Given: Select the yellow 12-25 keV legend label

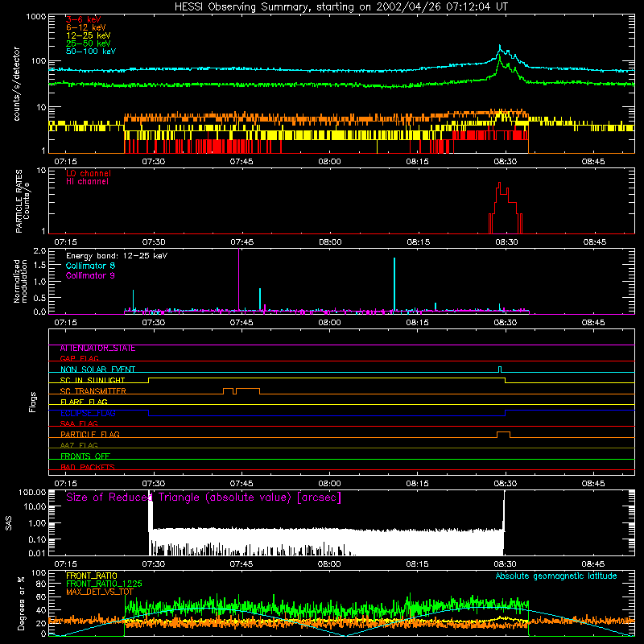Looking at the screenshot, I should (x=89, y=35).
